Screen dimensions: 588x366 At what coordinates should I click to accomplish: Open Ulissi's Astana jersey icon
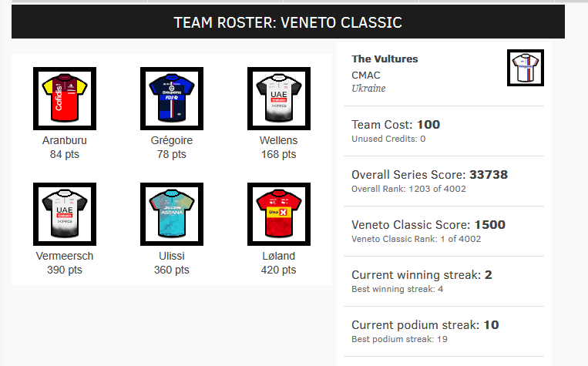point(171,214)
